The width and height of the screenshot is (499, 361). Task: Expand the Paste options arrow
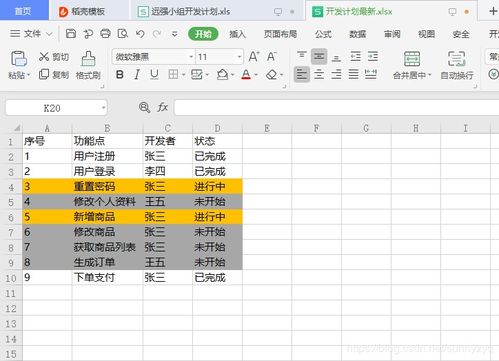[x=29, y=75]
